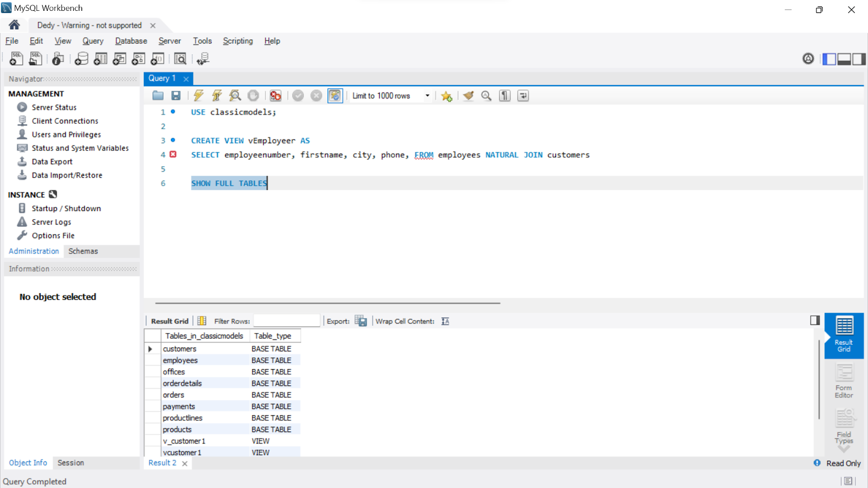Create new stored procedure toolbar icon
Viewport: 868px width, 488px height.
point(138,59)
